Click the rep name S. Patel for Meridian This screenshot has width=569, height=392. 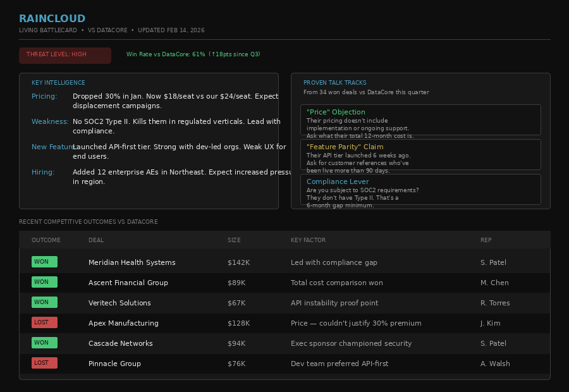coord(493,262)
